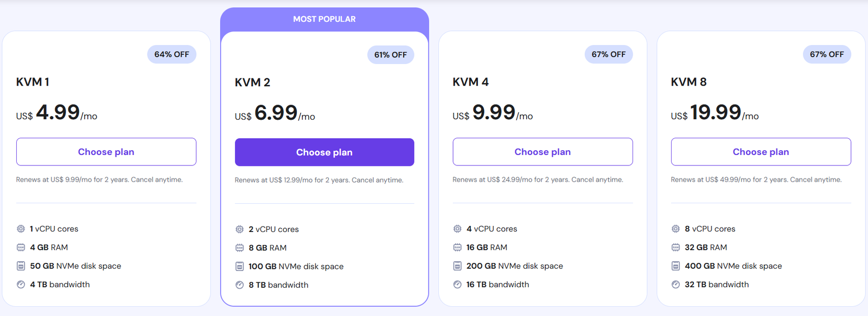Viewport: 868px width, 316px height.
Task: Choose the KVM 4 plan
Action: coord(542,152)
